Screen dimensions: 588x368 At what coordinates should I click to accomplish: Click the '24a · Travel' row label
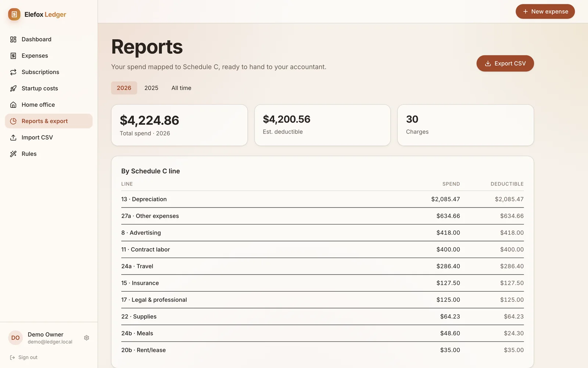(137, 266)
